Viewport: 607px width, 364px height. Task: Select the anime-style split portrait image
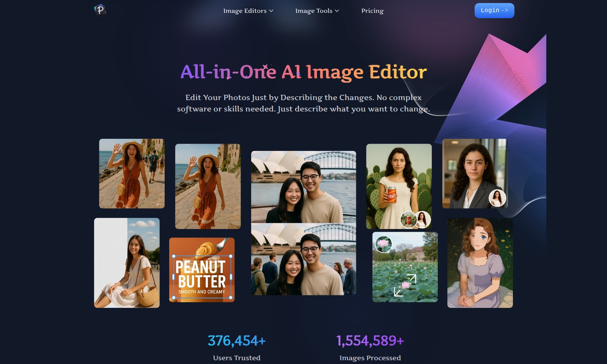click(x=480, y=263)
